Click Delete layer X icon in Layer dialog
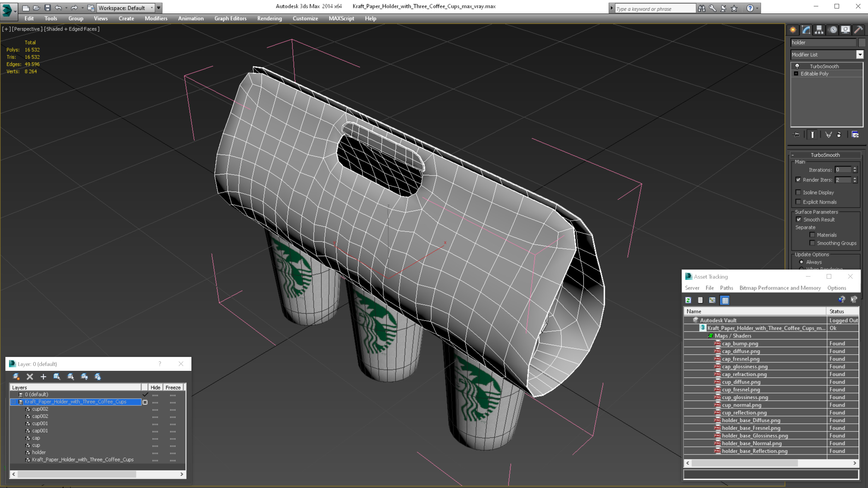 pyautogui.click(x=30, y=377)
